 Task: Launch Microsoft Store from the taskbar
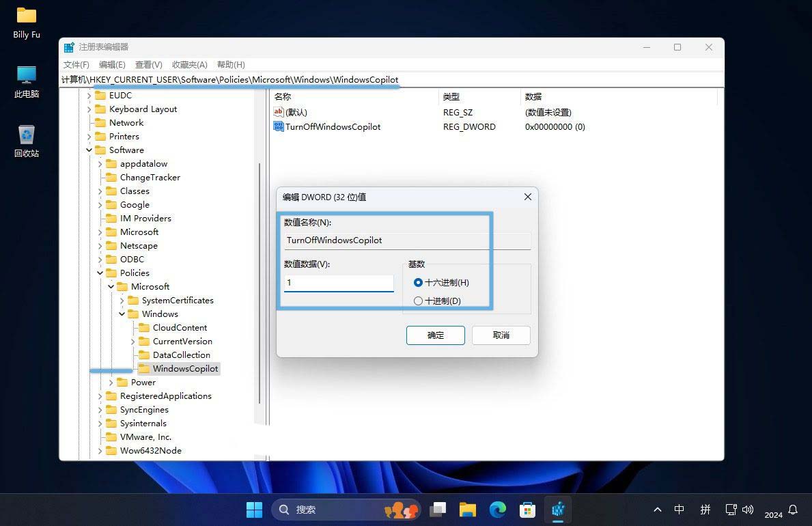pos(527,510)
